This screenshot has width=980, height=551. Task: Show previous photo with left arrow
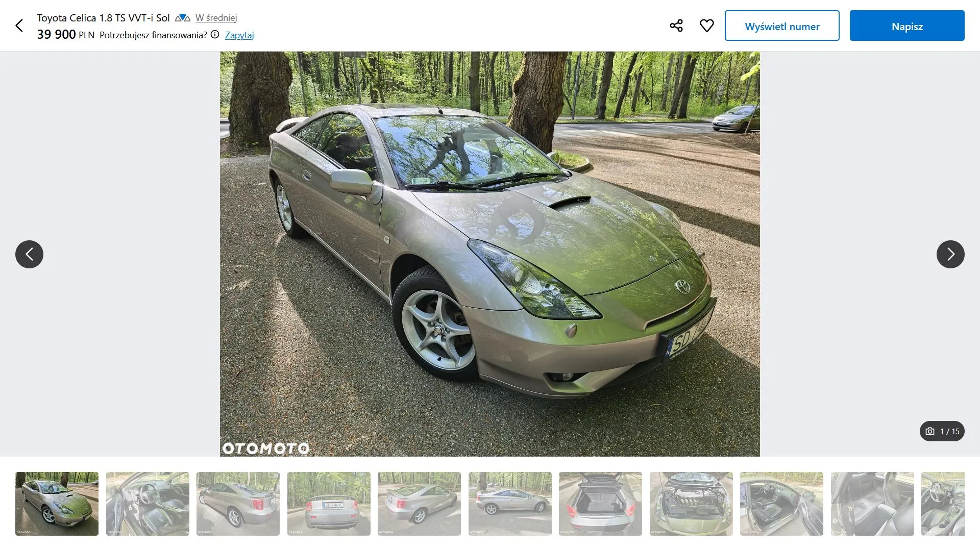pos(29,254)
